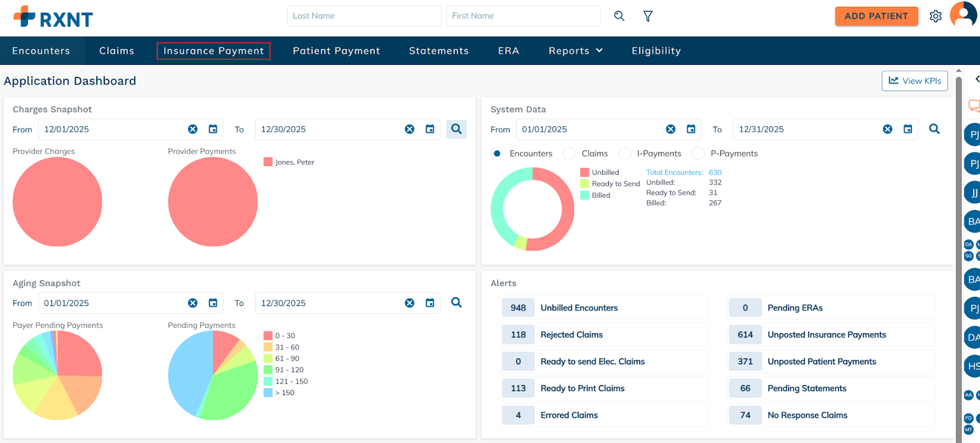Go to the Insurance Payment tab
Screen dimensions: 980x443
point(213,51)
